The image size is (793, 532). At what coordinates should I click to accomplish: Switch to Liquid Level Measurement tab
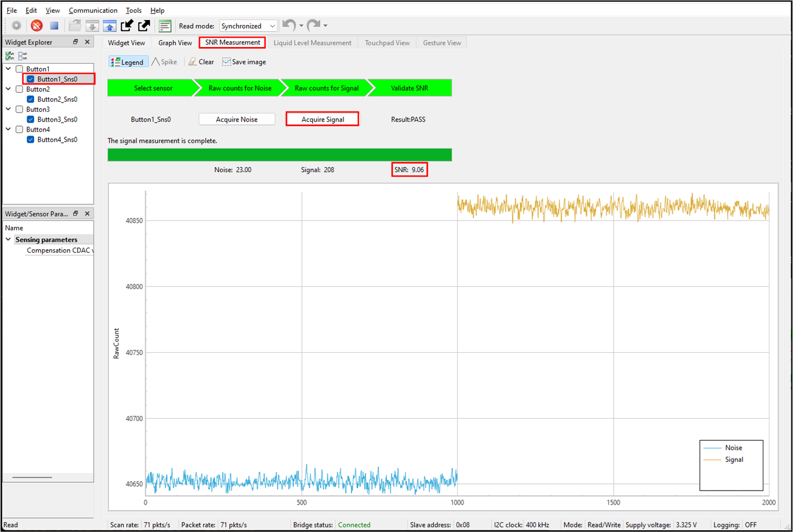pos(312,43)
